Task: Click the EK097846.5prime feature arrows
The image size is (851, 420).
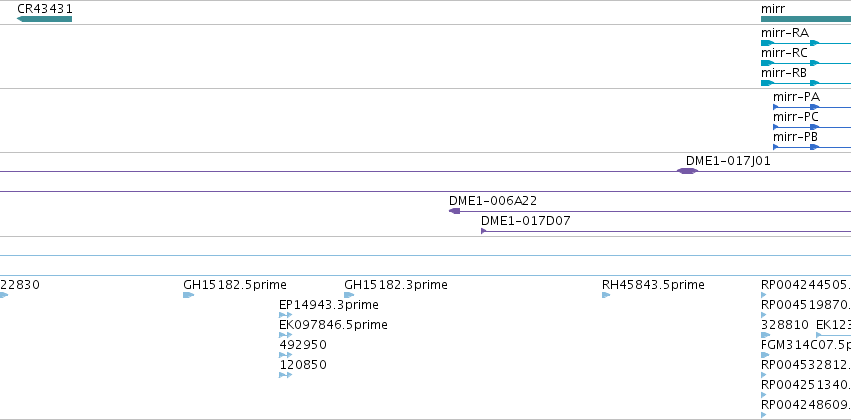Action: pyautogui.click(x=285, y=335)
